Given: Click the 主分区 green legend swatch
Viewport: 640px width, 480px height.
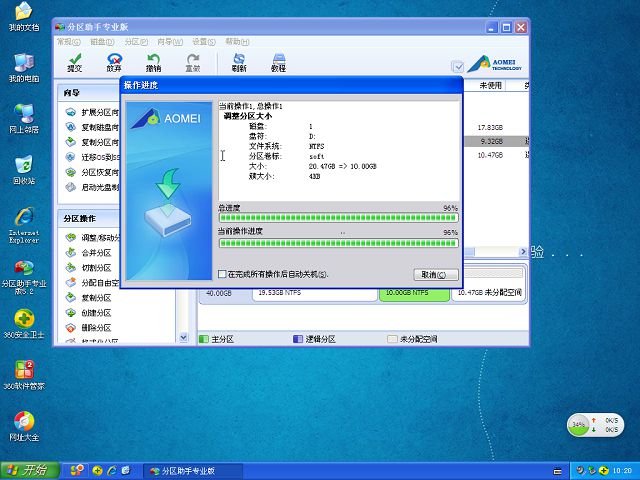Looking at the screenshot, I should click(203, 339).
